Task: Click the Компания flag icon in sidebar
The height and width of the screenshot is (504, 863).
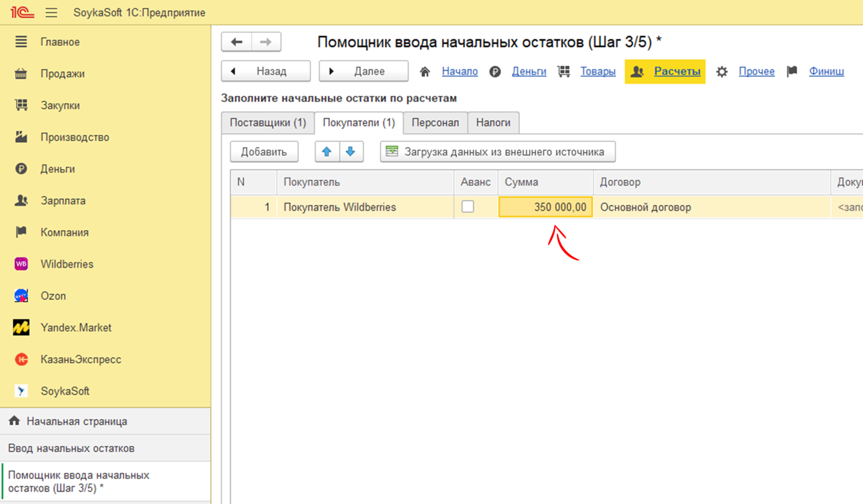Action: (x=21, y=232)
